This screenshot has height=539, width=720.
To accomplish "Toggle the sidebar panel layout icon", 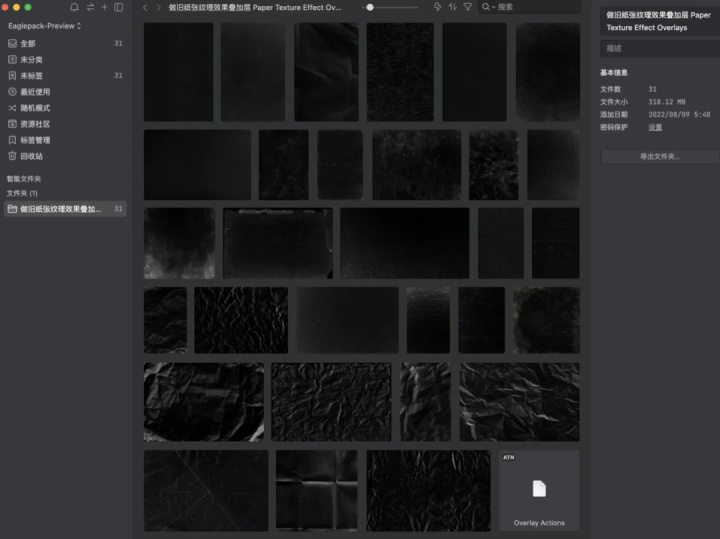I will 119,7.
